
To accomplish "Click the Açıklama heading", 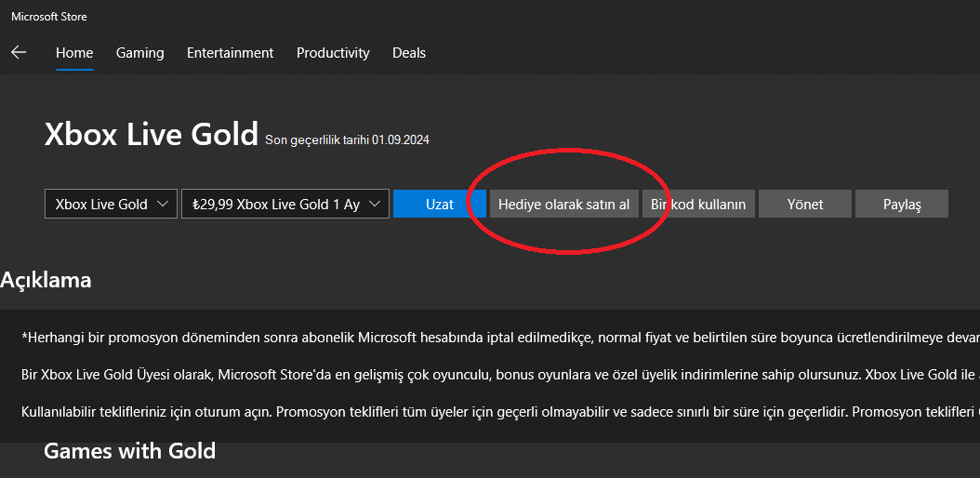I will (46, 280).
